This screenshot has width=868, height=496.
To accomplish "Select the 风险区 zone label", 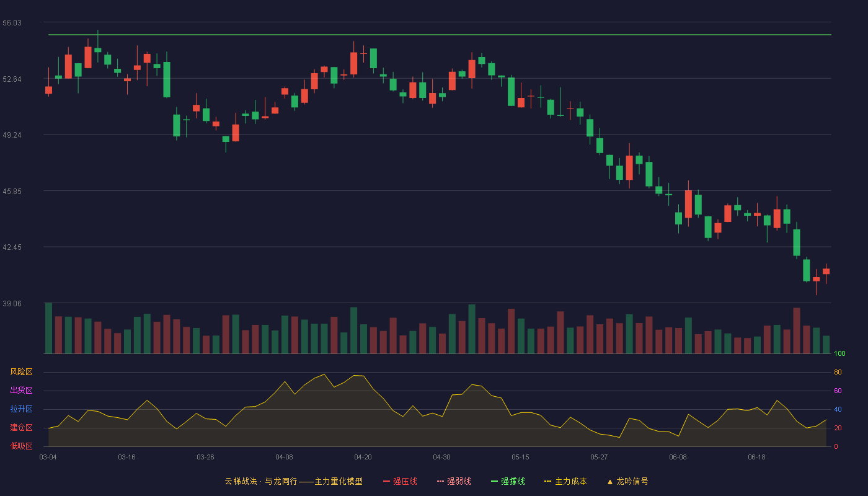I will 21,372.
